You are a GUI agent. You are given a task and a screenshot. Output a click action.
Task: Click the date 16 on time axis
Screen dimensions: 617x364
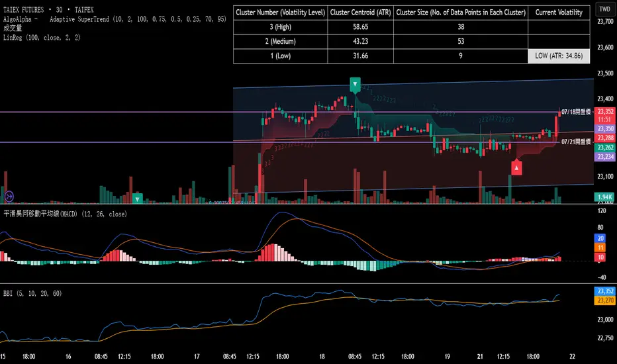coord(68,357)
